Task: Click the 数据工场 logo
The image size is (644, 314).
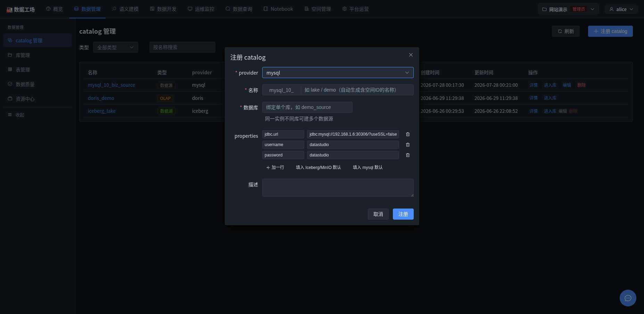Action: pos(21,9)
